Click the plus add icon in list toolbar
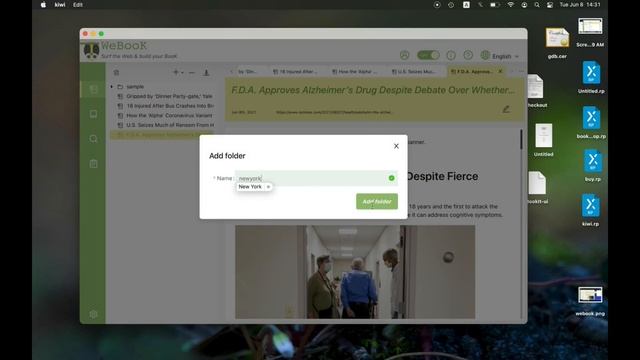This screenshot has height=360, width=640. [x=176, y=72]
